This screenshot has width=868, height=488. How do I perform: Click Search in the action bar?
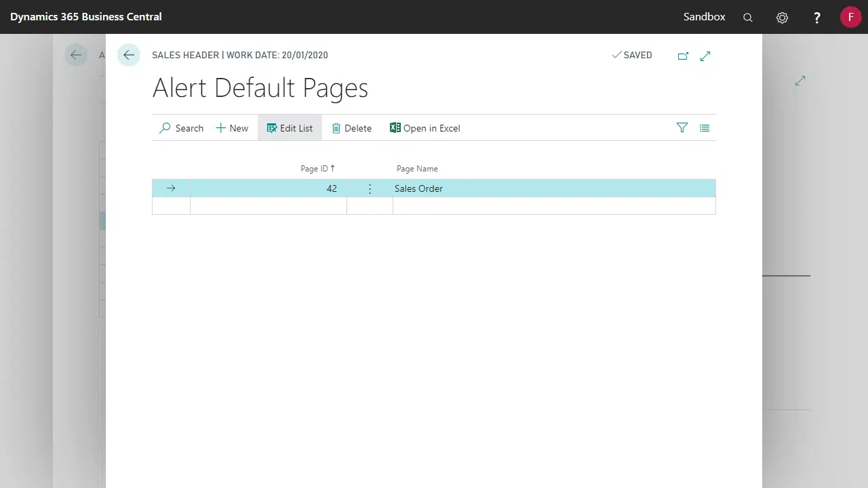181,128
